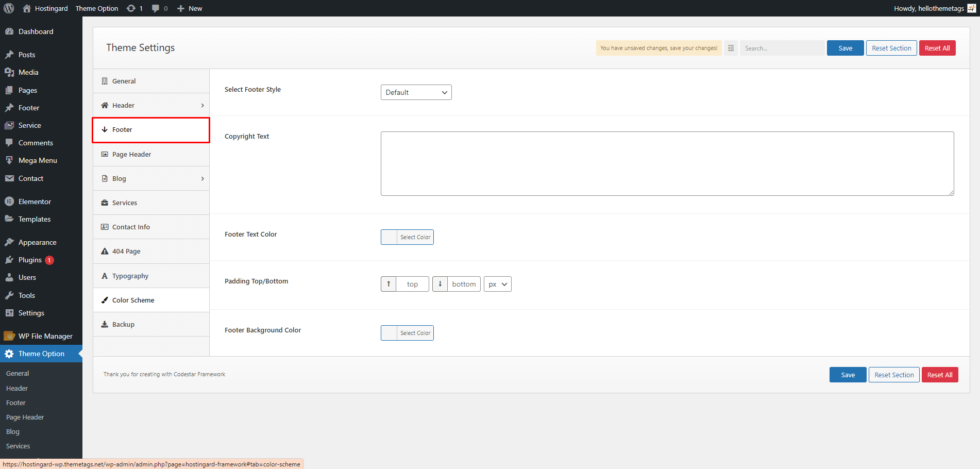Click the Posts pin icon

pos(9,55)
